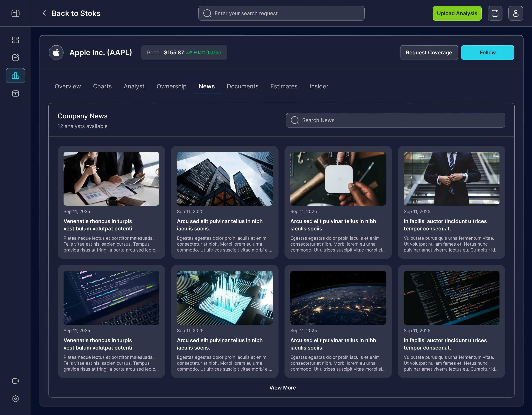Click Request Coverage
Viewport: 532px width, 415px height.
coord(429,52)
